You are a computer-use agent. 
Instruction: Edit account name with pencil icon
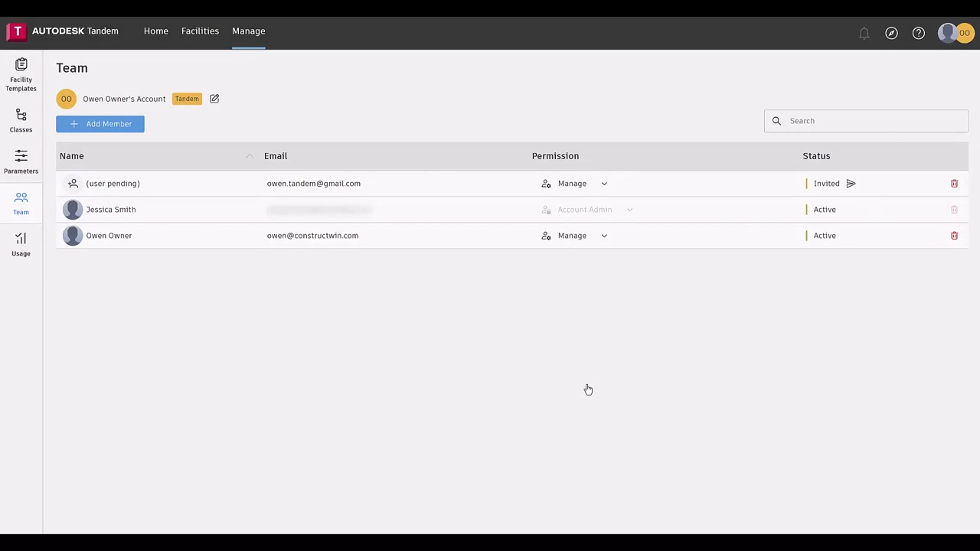click(x=214, y=99)
